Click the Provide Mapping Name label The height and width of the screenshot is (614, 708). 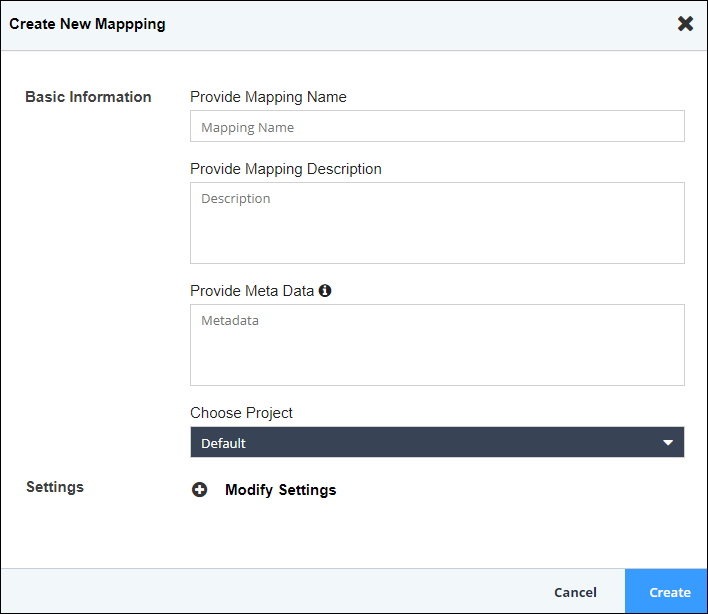(268, 97)
